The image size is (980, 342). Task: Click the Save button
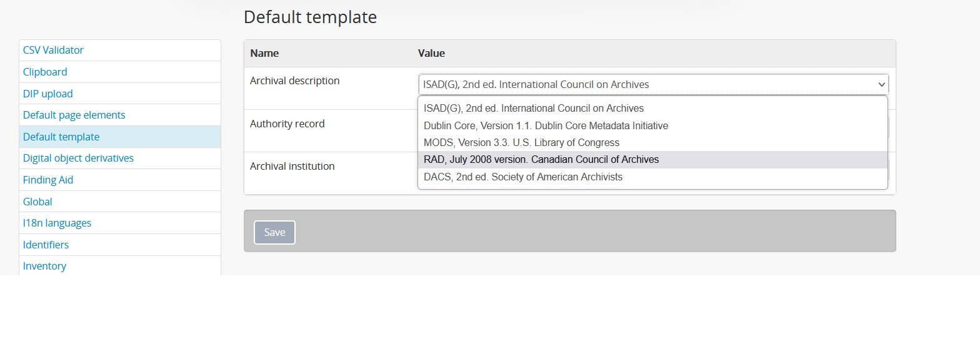tap(274, 232)
